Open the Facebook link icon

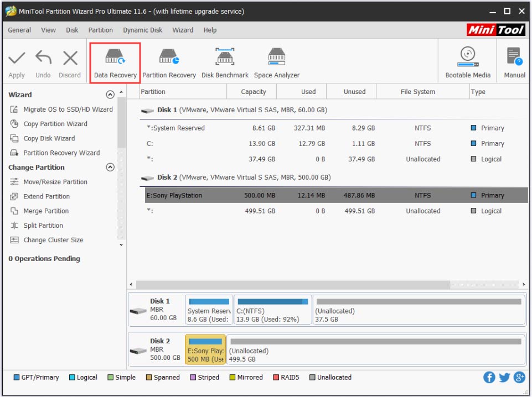pos(489,377)
